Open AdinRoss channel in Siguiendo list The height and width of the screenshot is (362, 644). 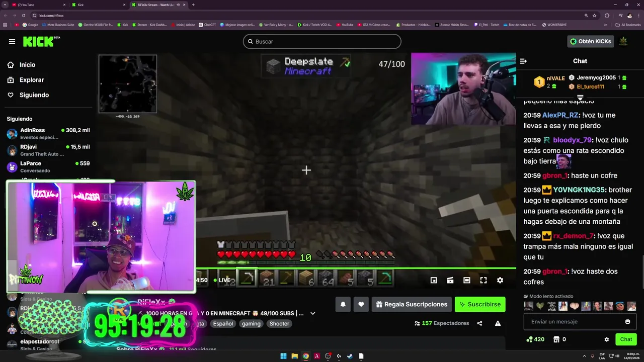pyautogui.click(x=48, y=133)
